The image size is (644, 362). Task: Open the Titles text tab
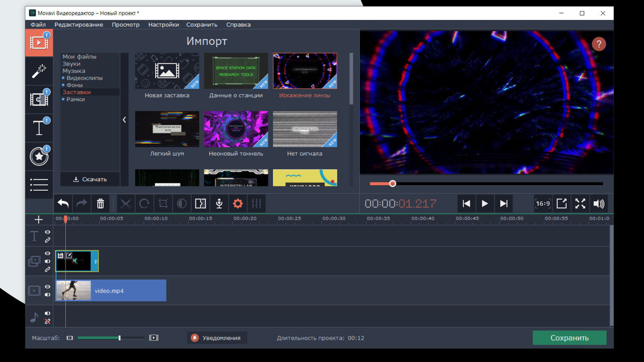point(39,128)
